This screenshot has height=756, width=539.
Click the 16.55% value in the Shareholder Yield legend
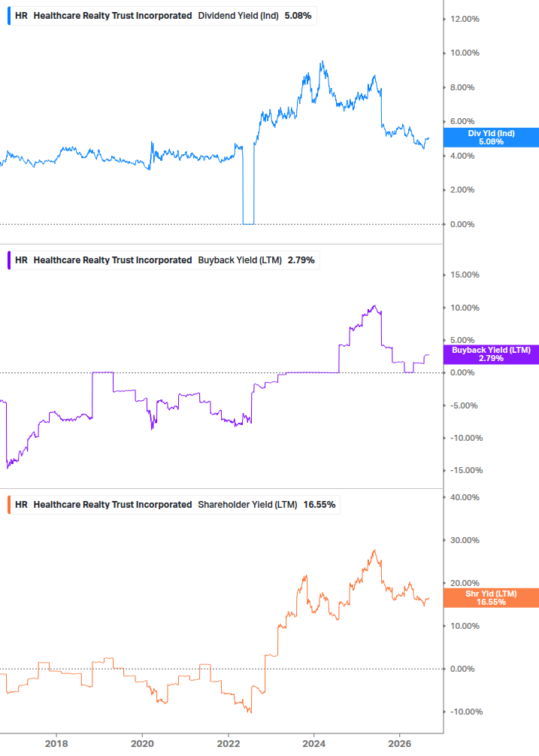coord(319,505)
